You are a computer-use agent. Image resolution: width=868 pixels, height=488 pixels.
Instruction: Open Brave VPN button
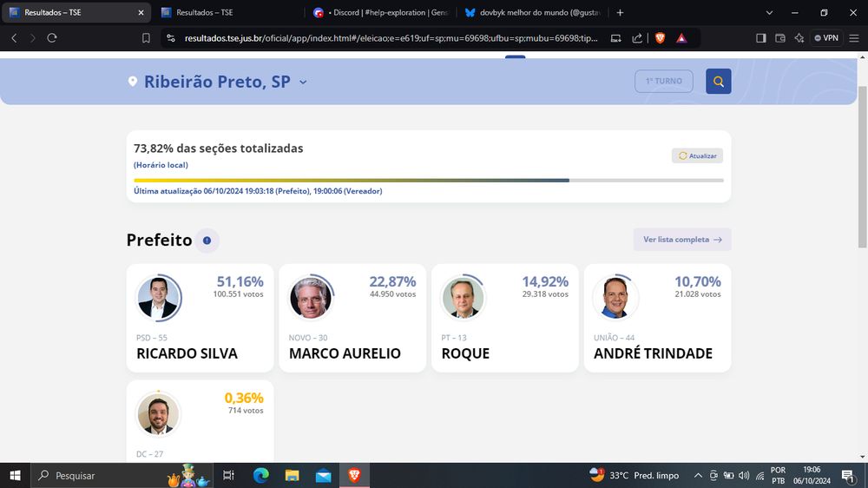(826, 38)
